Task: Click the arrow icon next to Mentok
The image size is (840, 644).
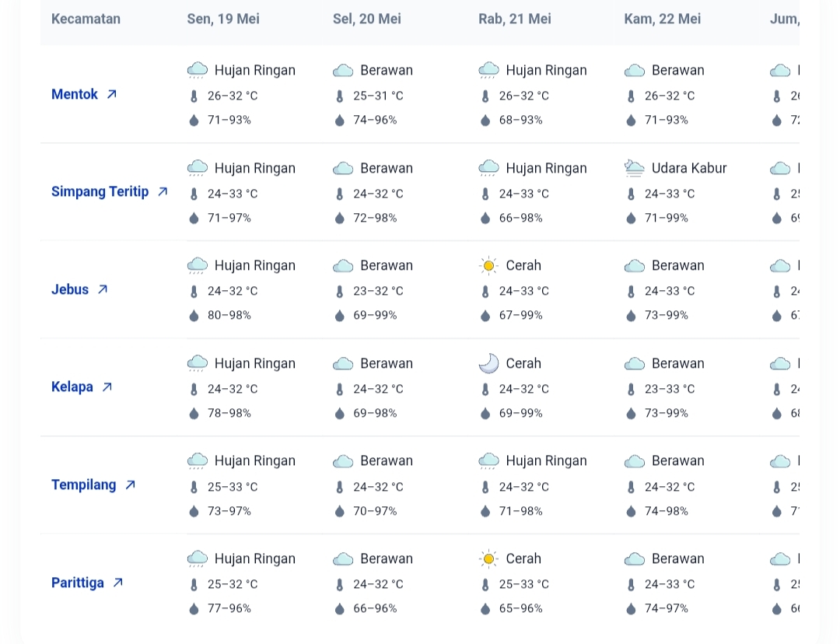Action: point(112,94)
